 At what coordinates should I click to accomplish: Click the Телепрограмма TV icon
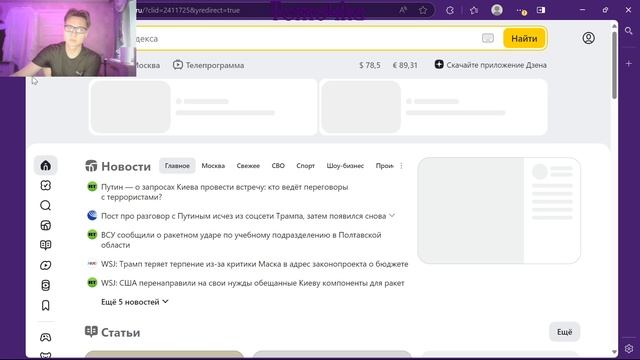point(178,65)
